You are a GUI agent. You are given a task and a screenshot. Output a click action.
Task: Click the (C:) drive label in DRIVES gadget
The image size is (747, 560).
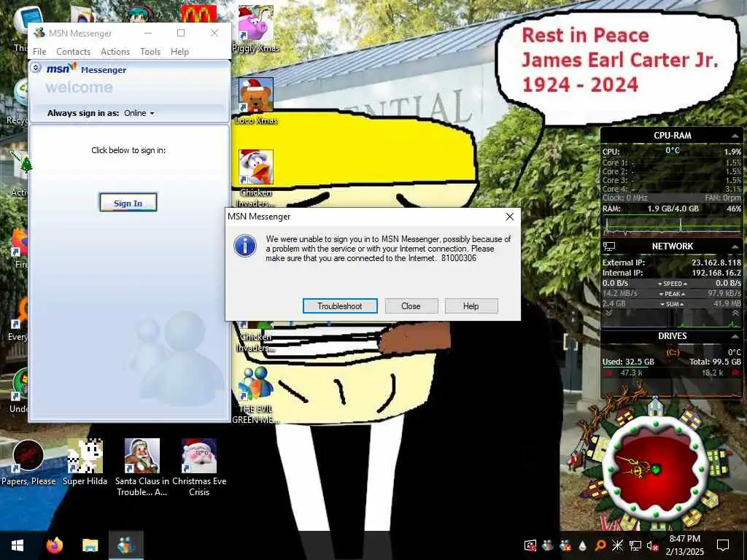(x=672, y=352)
